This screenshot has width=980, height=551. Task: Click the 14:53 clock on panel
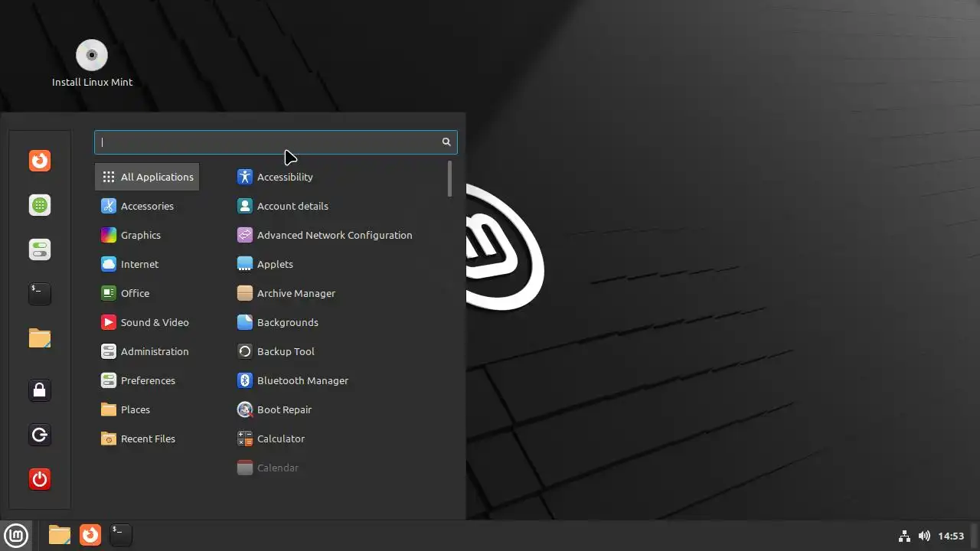coord(951,536)
